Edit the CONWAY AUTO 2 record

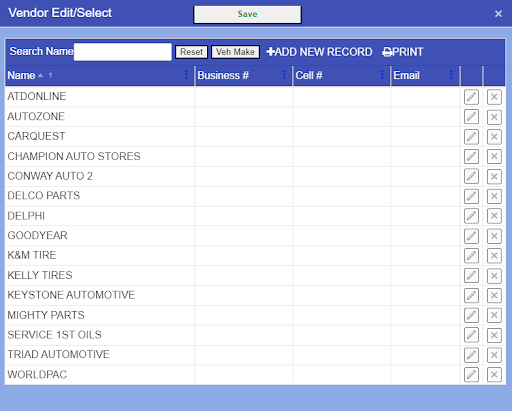(x=471, y=176)
